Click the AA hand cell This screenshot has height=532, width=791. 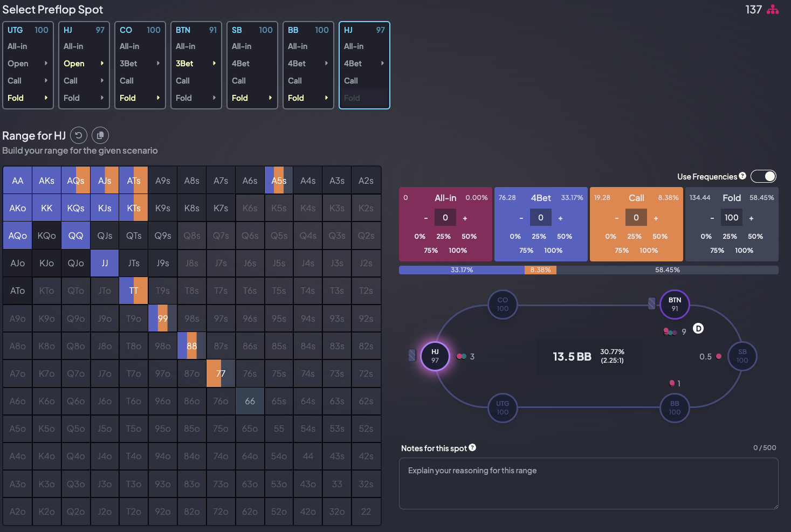pyautogui.click(x=17, y=181)
